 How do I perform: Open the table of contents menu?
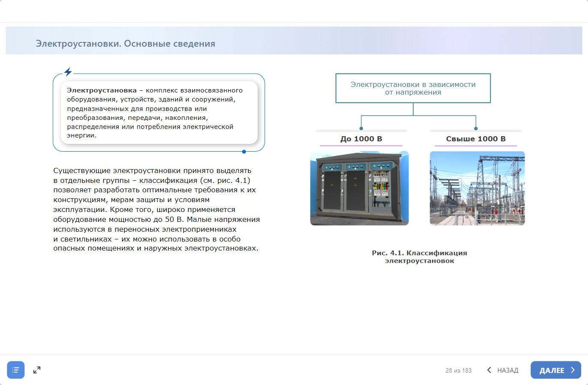pyautogui.click(x=16, y=370)
